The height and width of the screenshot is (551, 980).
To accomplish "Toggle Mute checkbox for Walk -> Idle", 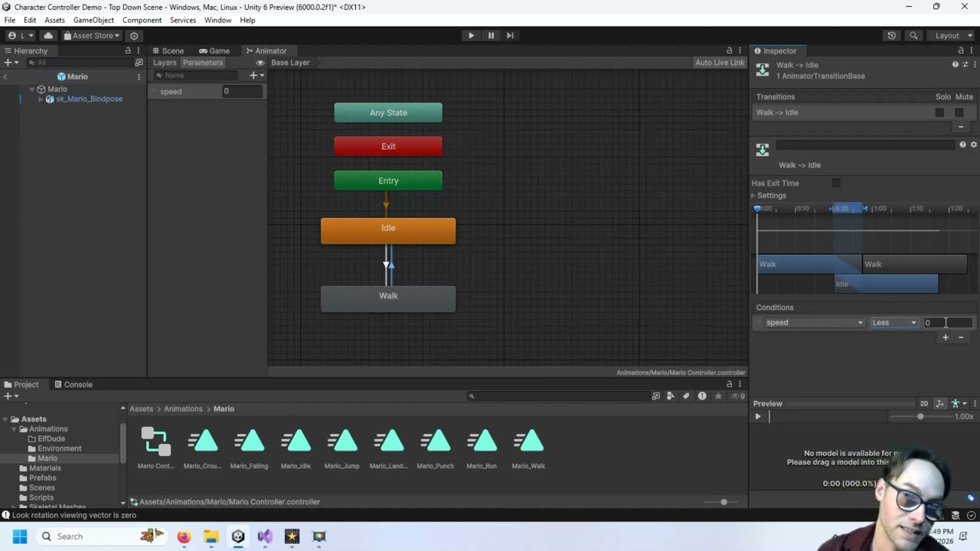I will (959, 112).
